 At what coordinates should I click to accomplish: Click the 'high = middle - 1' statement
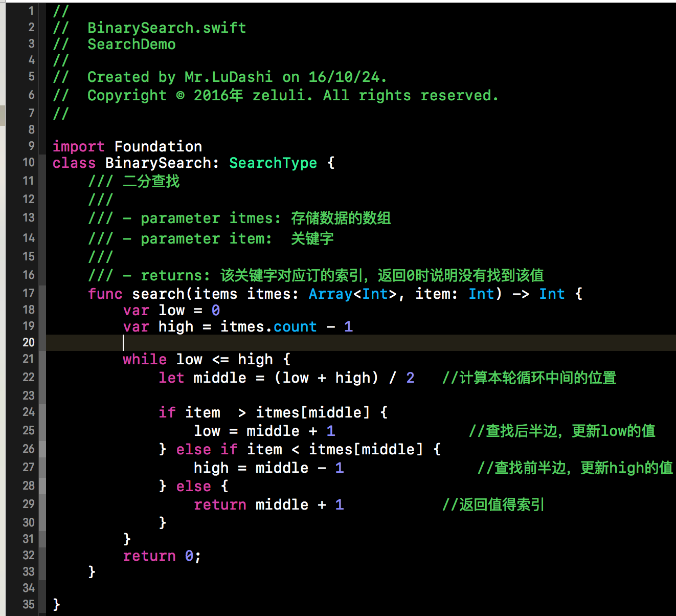coord(268,468)
